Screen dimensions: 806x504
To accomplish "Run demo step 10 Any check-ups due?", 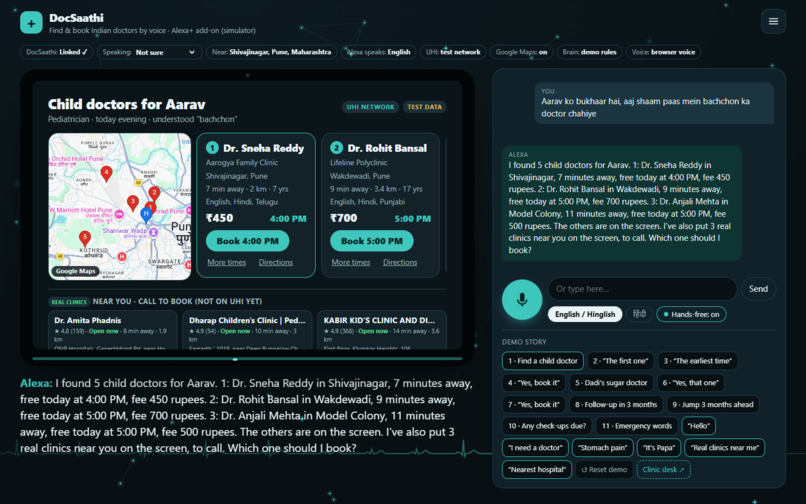I will (547, 426).
